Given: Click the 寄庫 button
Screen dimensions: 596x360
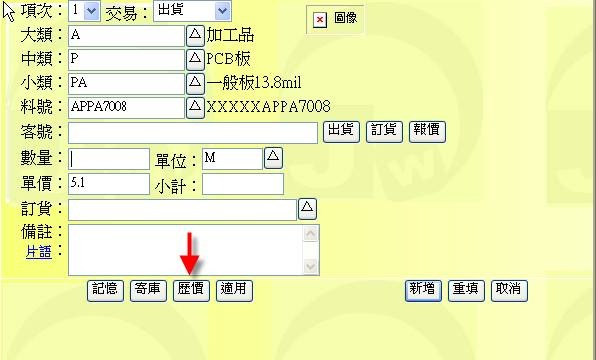Looking at the screenshot, I should (148, 291).
